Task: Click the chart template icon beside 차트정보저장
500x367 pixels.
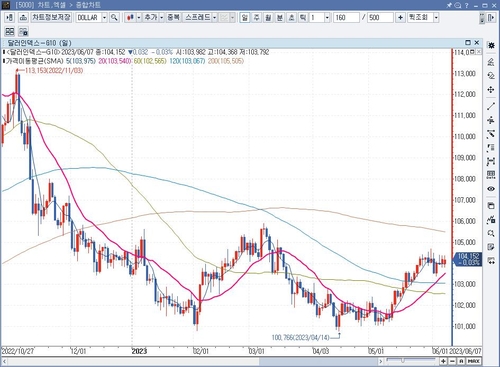Action: pyautogui.click(x=23, y=18)
